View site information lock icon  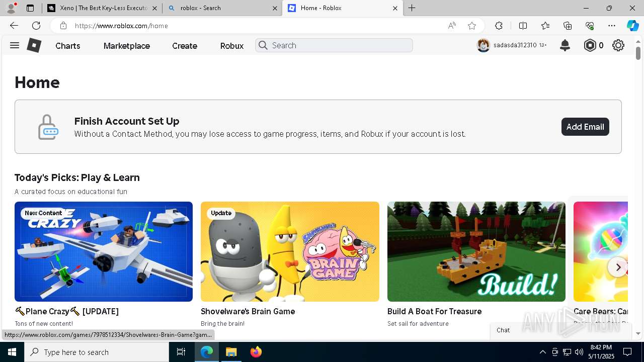(63, 26)
